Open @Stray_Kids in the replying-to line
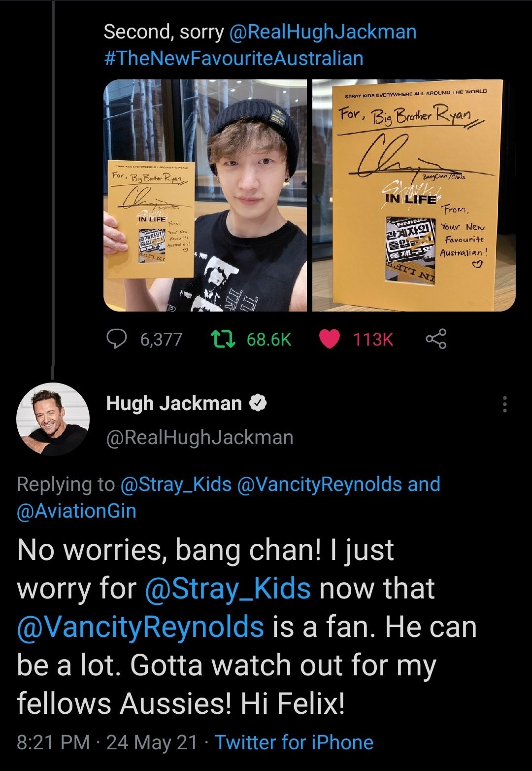Viewport: 532px width, 771px height. pos(176,484)
